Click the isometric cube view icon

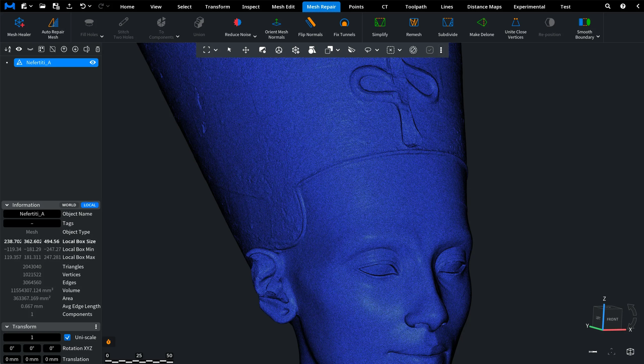tap(630, 352)
